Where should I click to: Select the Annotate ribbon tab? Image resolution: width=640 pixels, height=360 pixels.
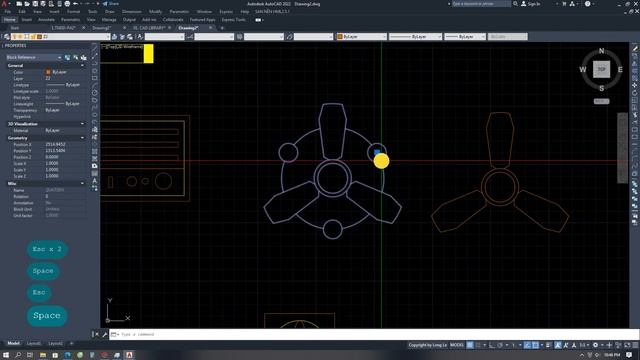[x=46, y=20]
